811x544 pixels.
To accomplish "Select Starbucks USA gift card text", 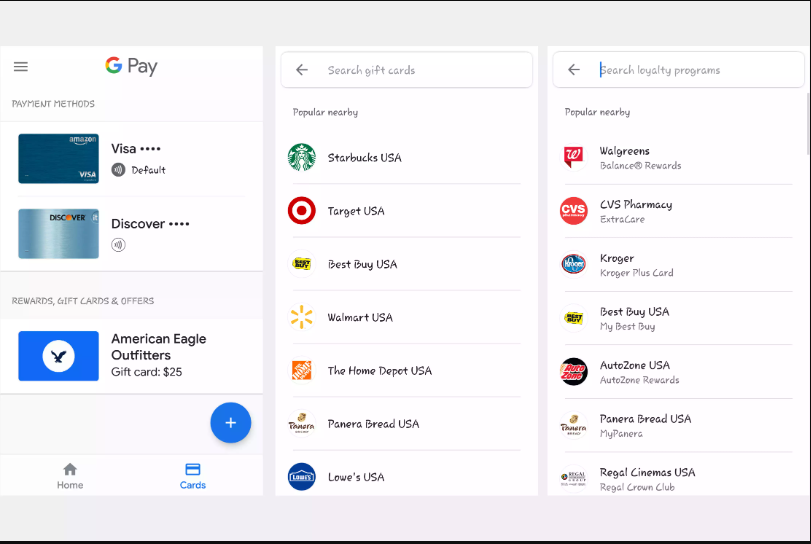I will tap(365, 158).
